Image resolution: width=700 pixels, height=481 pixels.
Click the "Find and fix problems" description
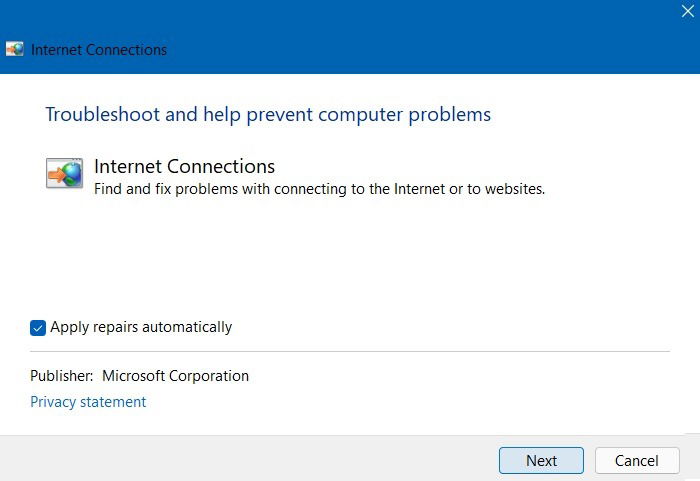coord(319,188)
